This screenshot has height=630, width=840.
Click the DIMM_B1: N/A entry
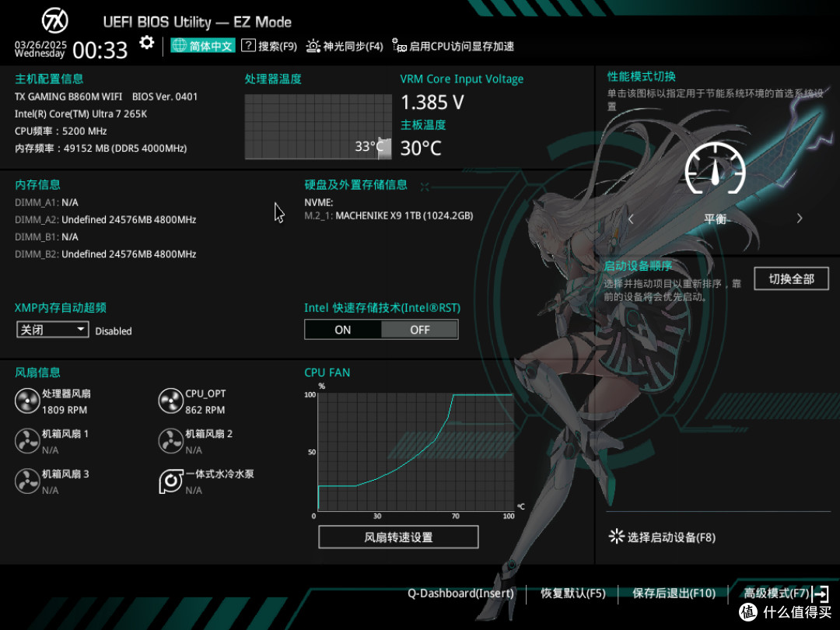(x=47, y=236)
